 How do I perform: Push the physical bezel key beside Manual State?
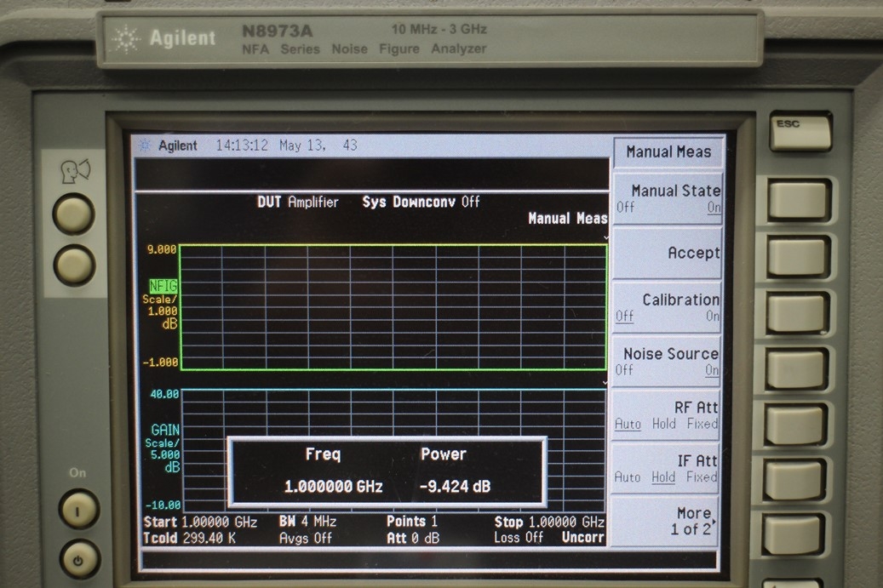click(x=798, y=198)
